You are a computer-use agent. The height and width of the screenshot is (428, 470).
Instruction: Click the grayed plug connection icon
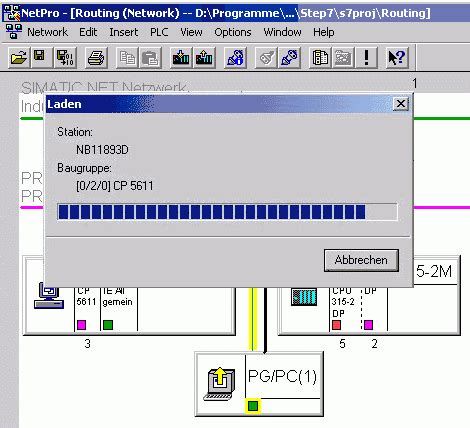click(x=266, y=58)
